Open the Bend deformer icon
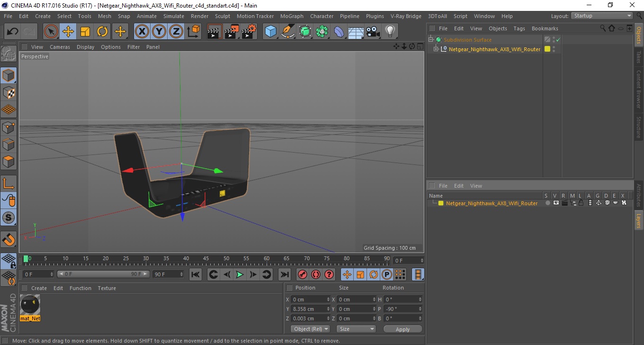The width and height of the screenshot is (644, 345). (339, 32)
